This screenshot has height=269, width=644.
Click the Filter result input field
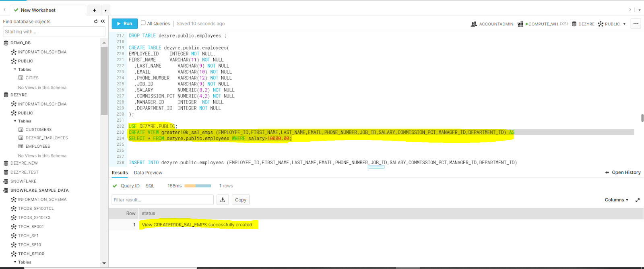point(162,200)
